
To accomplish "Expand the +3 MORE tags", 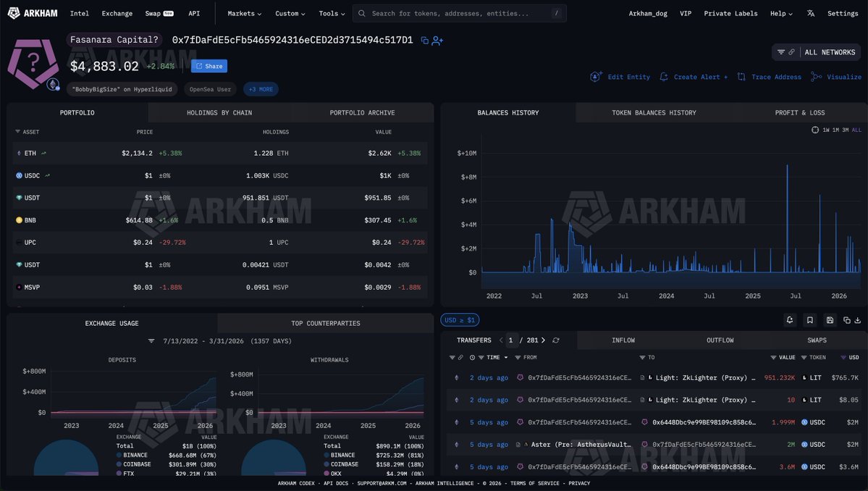I will [x=261, y=89].
